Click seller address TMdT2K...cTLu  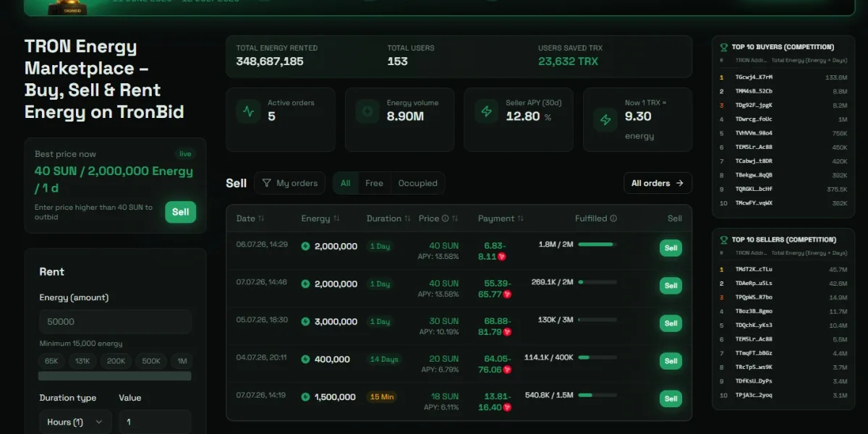click(754, 269)
